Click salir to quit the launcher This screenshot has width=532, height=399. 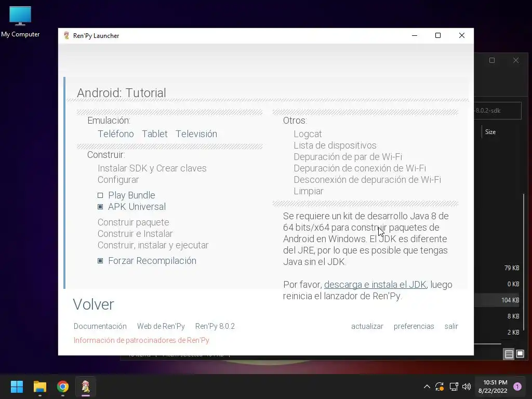pos(451,326)
